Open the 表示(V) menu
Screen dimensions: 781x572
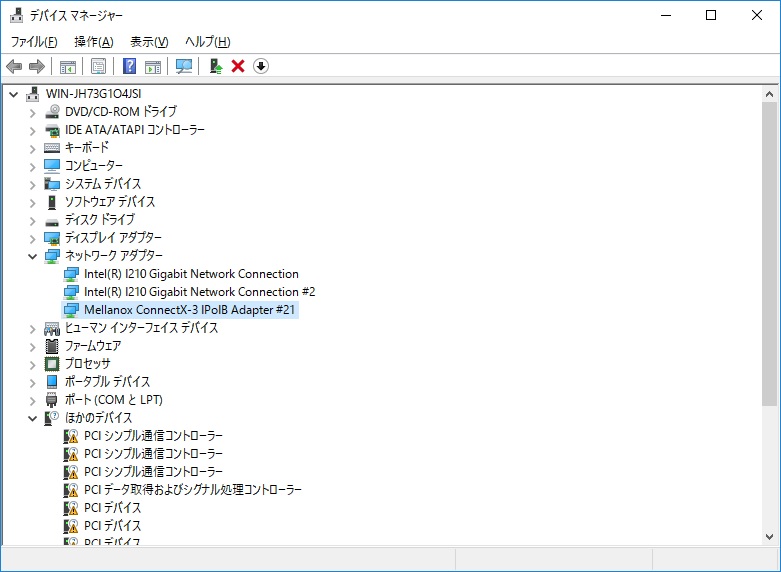149,42
